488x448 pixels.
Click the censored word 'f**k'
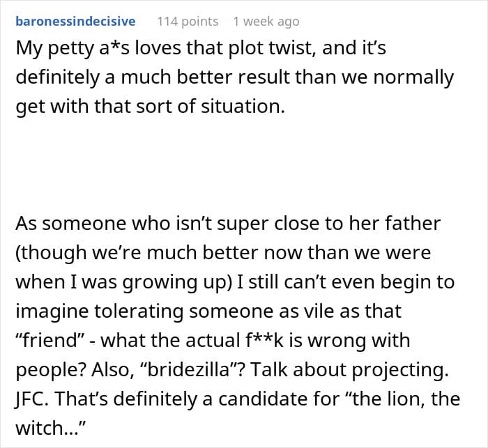pos(264,340)
